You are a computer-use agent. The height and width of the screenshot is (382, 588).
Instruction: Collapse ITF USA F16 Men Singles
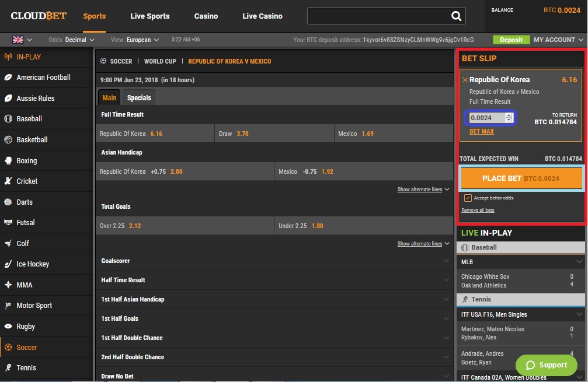coord(521,314)
